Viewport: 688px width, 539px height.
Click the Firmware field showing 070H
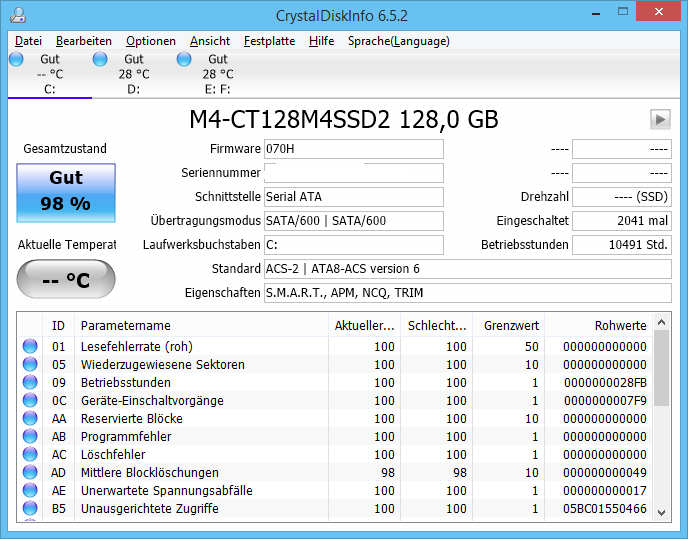point(354,149)
